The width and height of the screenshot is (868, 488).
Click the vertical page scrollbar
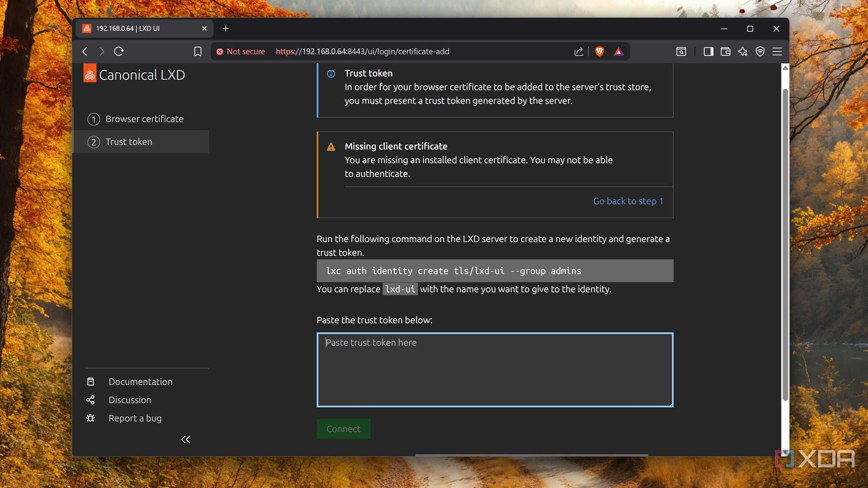tap(785, 245)
